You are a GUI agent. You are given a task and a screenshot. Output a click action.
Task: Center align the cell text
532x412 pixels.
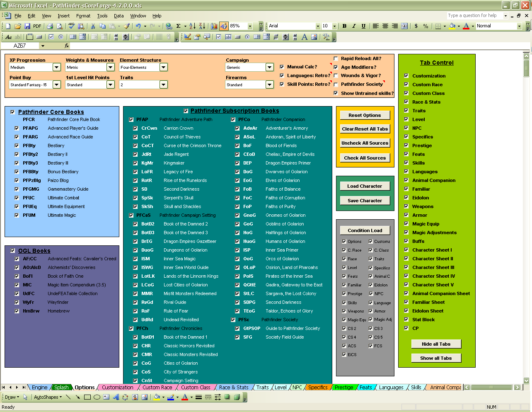point(385,26)
